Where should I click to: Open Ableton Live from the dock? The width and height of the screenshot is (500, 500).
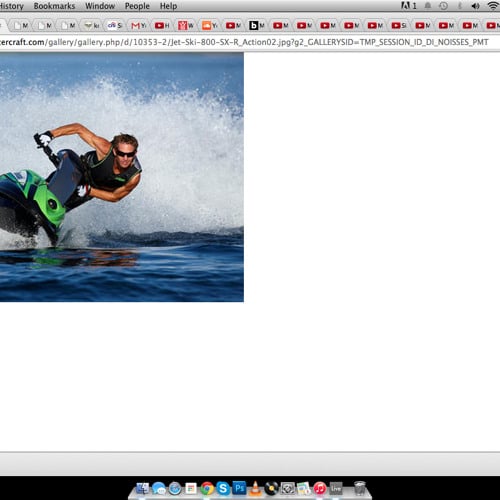336,489
